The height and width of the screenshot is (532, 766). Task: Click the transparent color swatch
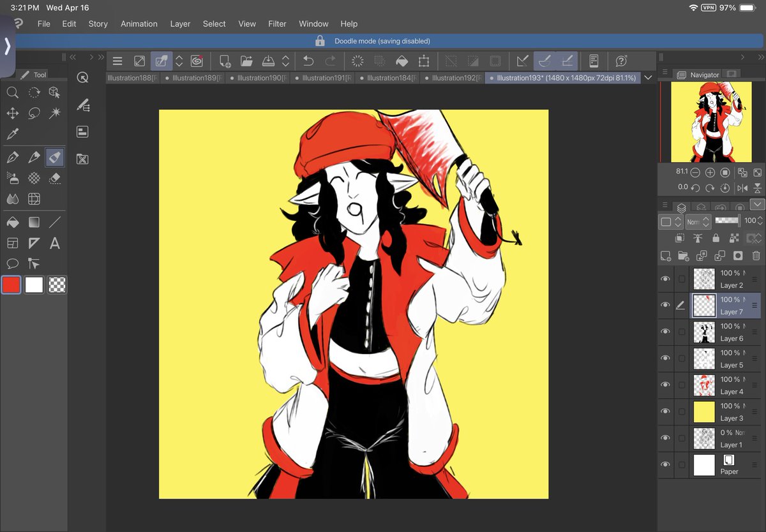(57, 284)
